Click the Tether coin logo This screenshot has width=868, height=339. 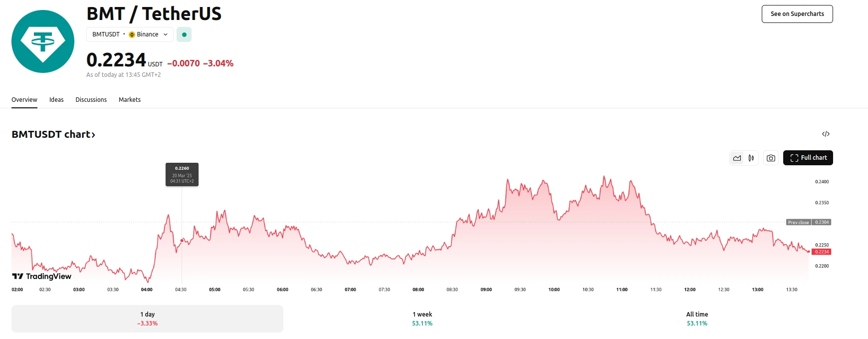pyautogui.click(x=43, y=41)
